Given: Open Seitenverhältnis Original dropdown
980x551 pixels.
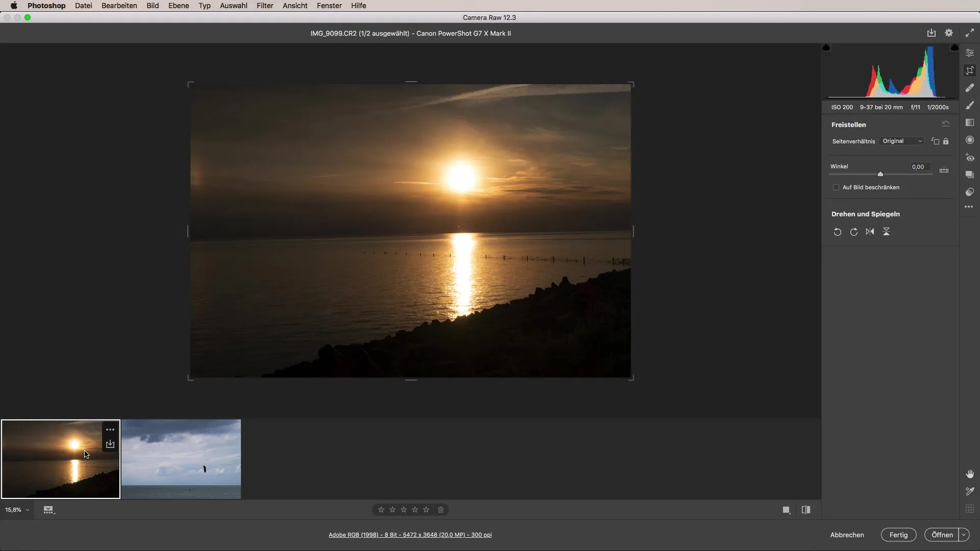Looking at the screenshot, I should pos(902,141).
